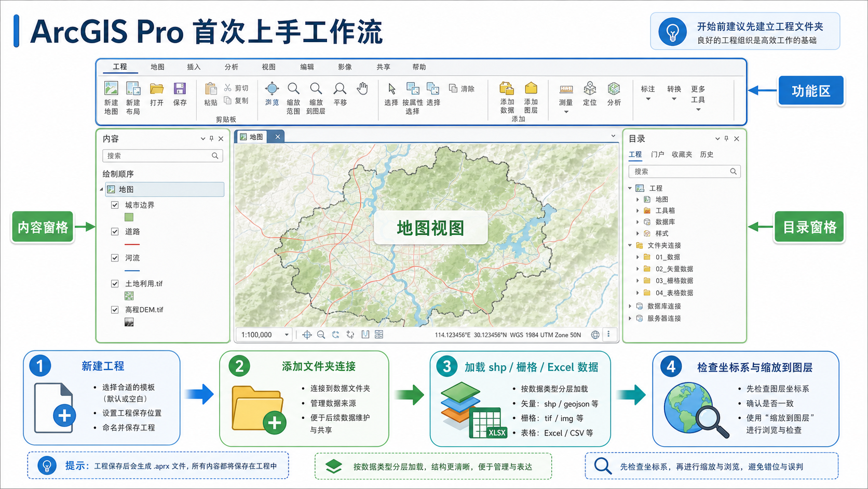Toggle the 高程DEM.tif layer checkbox

[115, 309]
